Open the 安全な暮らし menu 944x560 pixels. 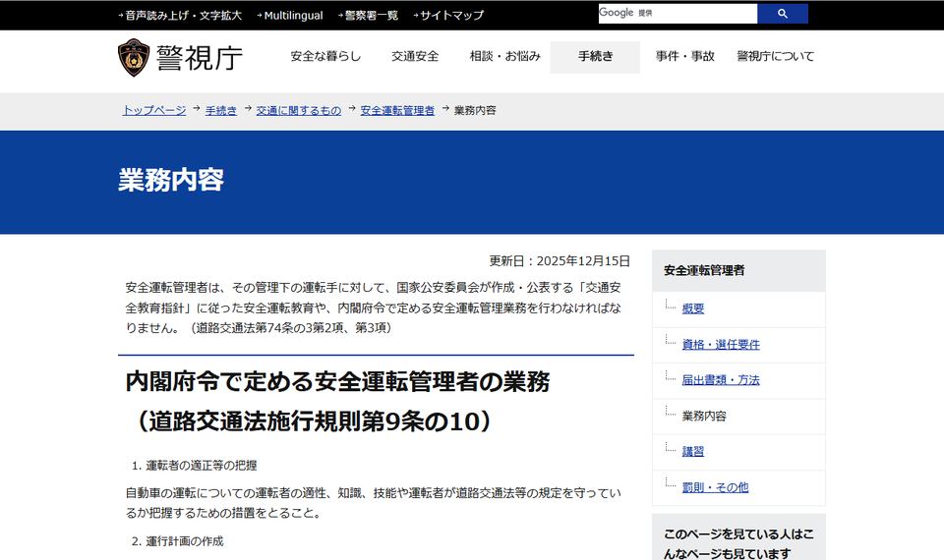coord(325,57)
